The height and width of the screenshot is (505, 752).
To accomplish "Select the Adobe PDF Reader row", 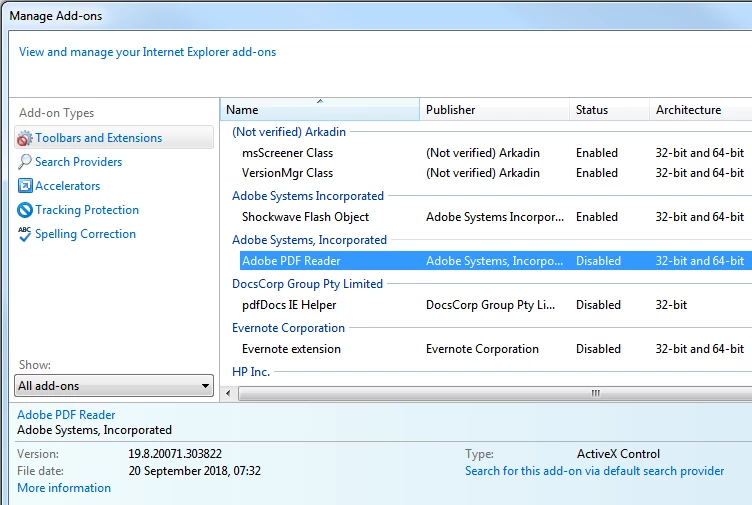I will click(496, 260).
